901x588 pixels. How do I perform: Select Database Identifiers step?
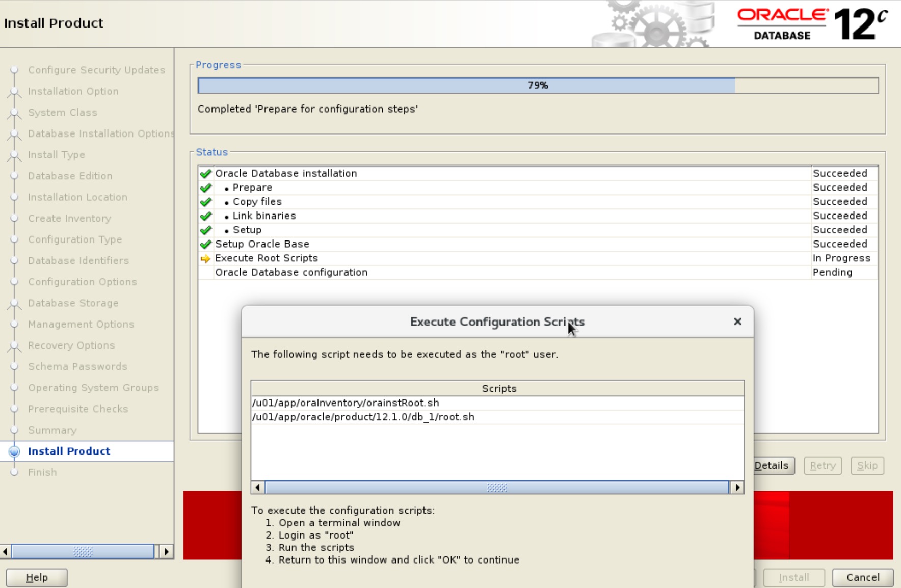click(x=78, y=260)
